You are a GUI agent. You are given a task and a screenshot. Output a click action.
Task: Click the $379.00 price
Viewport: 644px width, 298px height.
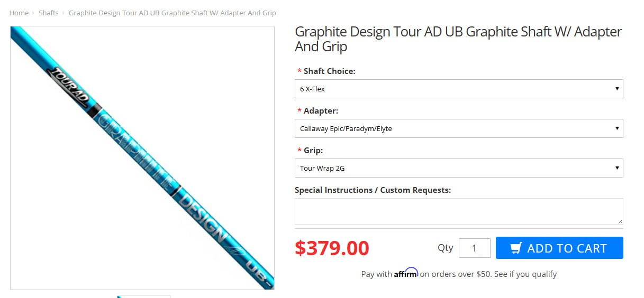pyautogui.click(x=332, y=248)
